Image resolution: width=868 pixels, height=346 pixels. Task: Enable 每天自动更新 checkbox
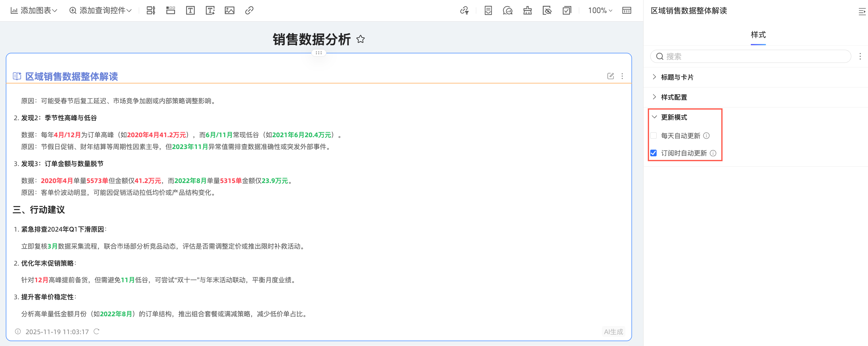click(x=654, y=136)
